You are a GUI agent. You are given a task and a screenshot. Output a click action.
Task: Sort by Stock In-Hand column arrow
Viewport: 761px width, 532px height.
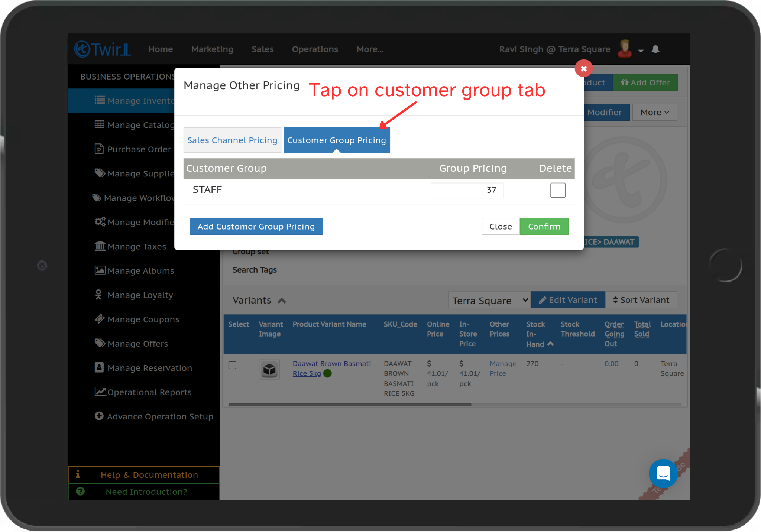[550, 344]
